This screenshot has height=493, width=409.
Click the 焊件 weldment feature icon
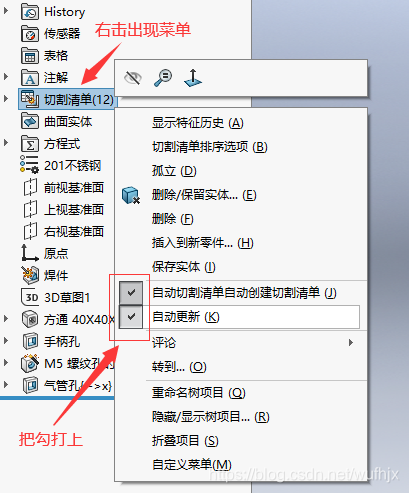click(30, 275)
